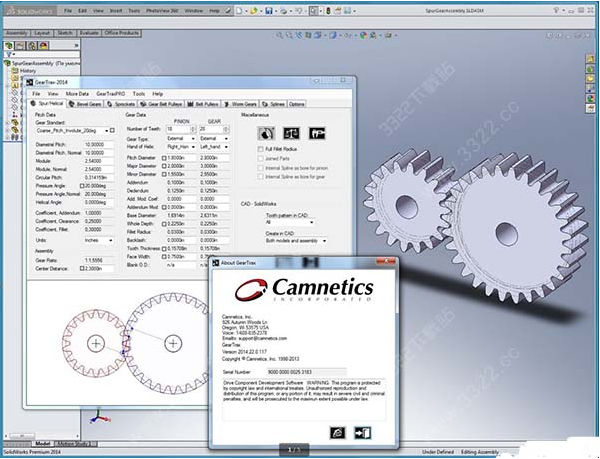Open the Units dropdown set to Inches

coord(99,240)
